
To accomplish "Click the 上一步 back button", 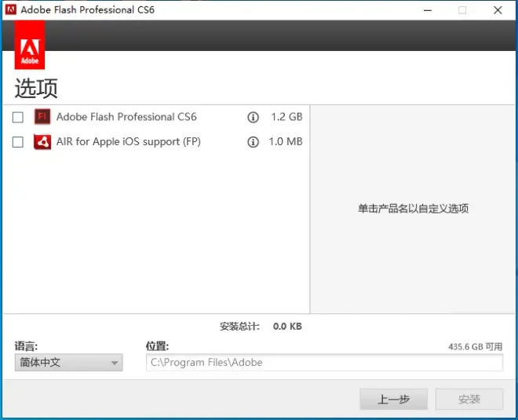I will 393,399.
